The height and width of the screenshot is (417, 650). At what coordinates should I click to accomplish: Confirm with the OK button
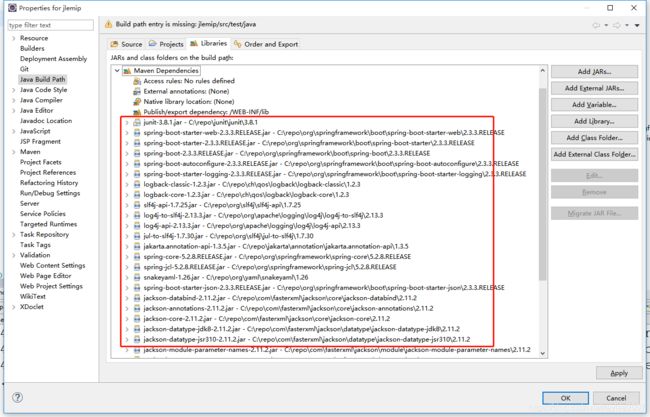tap(565, 398)
